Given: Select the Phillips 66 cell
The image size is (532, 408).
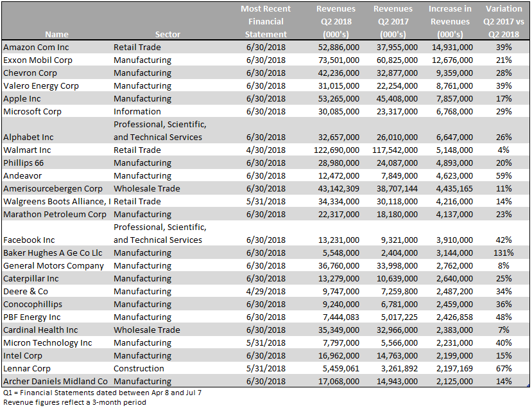Looking at the screenshot, I should click(23, 163).
